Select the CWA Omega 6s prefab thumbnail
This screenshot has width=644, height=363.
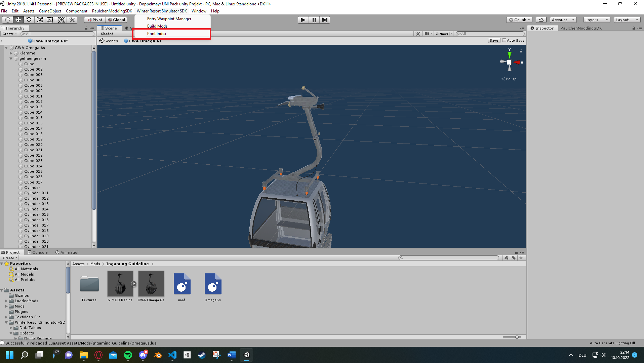click(x=151, y=284)
